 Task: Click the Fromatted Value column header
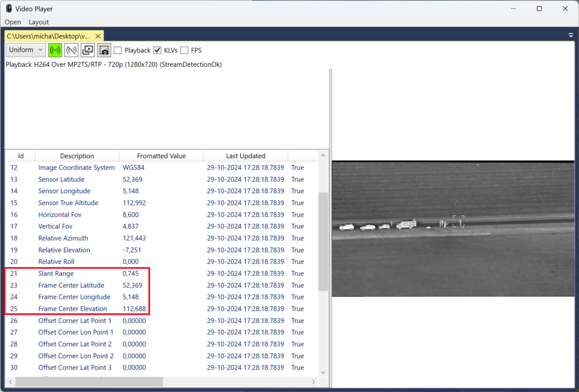[161, 156]
